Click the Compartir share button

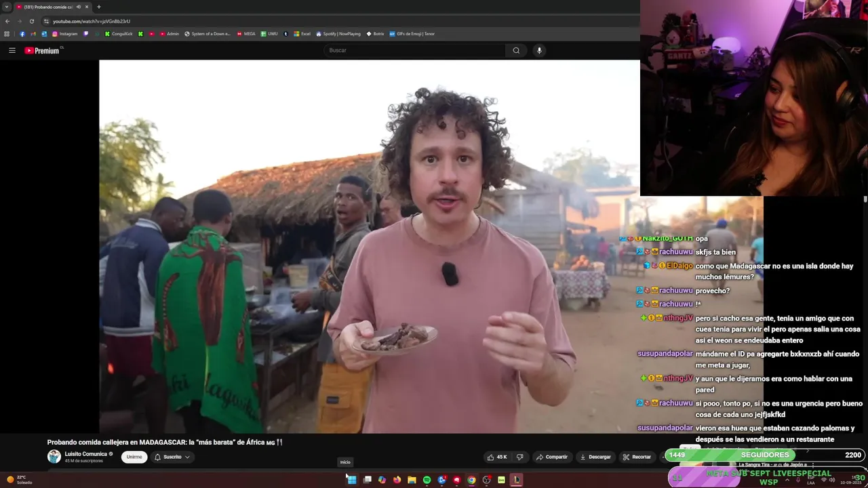point(552,457)
